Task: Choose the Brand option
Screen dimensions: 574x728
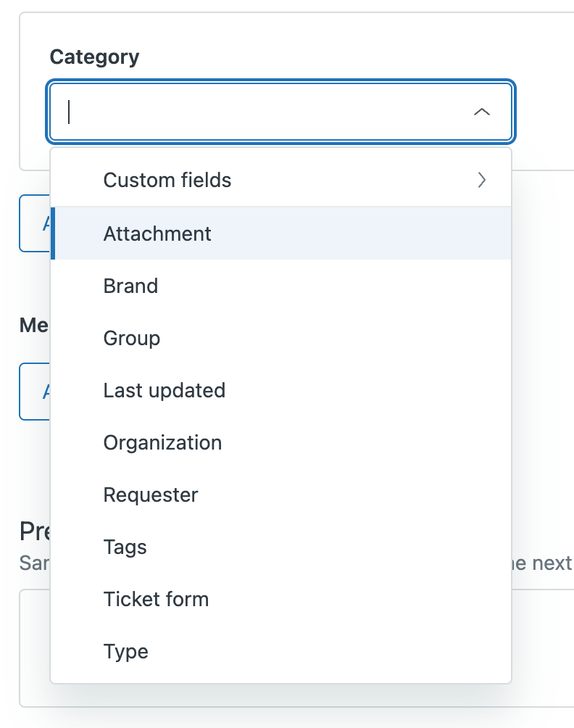Action: (x=130, y=286)
